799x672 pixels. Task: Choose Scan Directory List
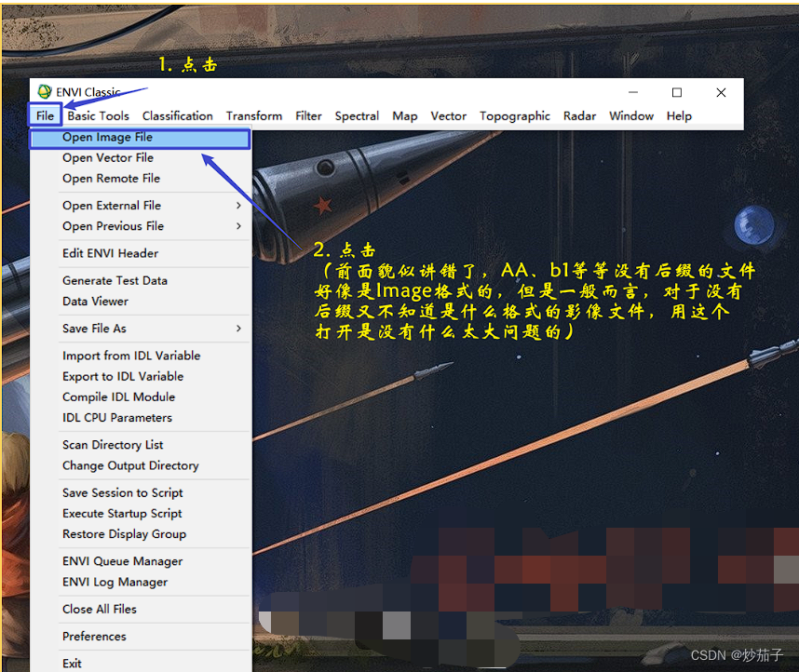tap(140, 445)
